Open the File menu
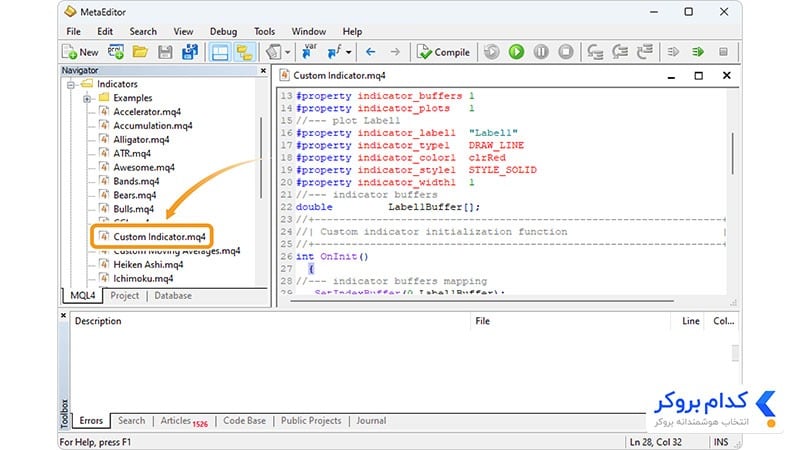This screenshot has height=450, width=800. 73,32
